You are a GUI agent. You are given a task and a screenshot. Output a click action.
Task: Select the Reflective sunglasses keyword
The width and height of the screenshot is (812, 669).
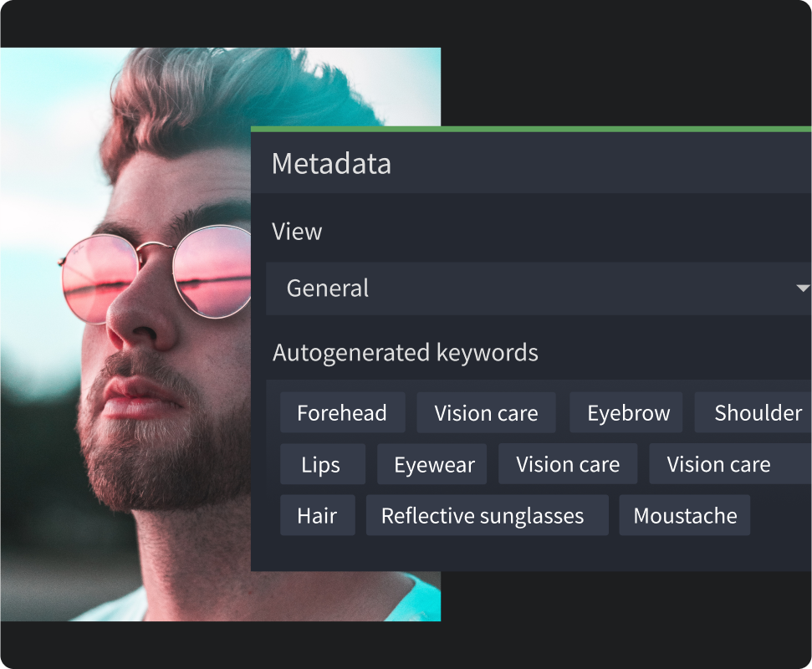tap(487, 515)
